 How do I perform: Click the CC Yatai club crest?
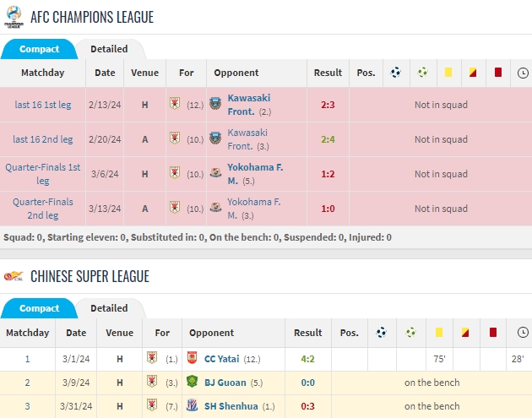click(192, 359)
